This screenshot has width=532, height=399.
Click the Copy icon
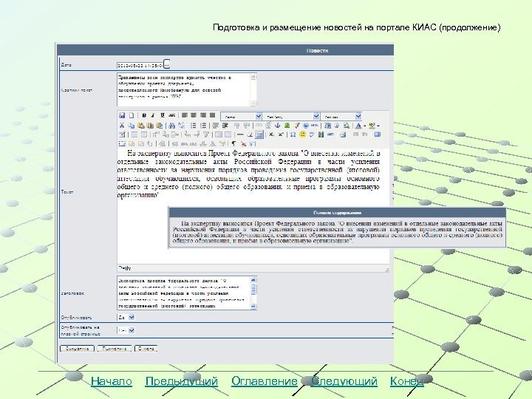[131, 126]
